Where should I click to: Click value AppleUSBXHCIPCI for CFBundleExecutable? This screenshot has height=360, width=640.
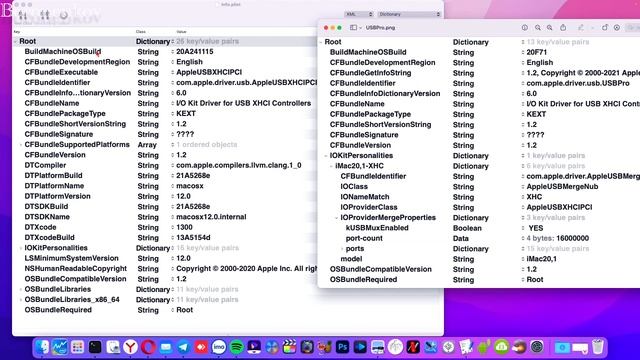tap(209, 72)
